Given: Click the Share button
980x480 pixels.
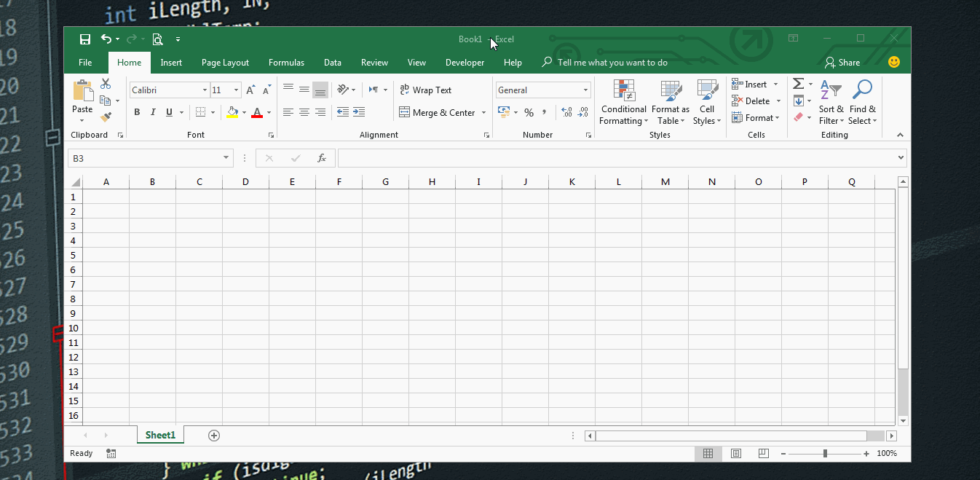Looking at the screenshot, I should pos(842,63).
